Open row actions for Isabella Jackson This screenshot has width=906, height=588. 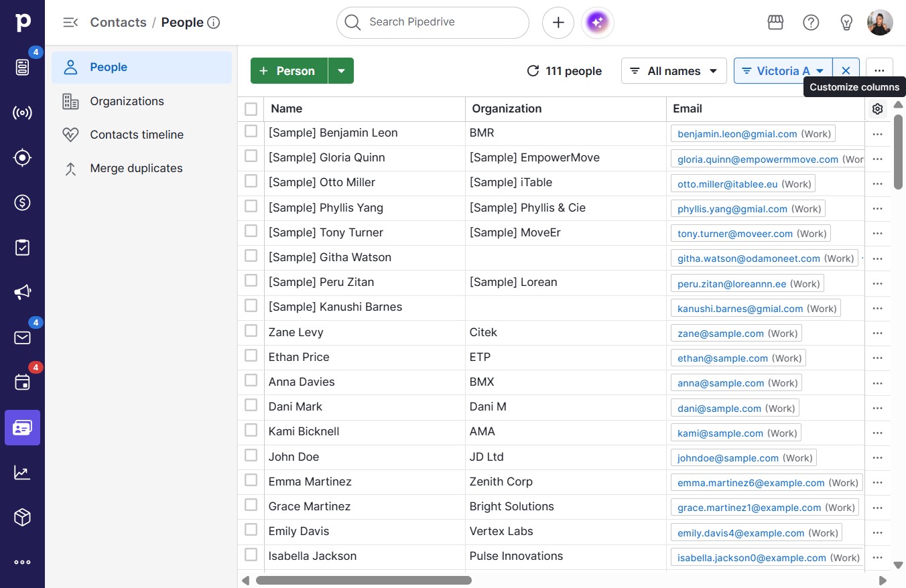click(878, 558)
